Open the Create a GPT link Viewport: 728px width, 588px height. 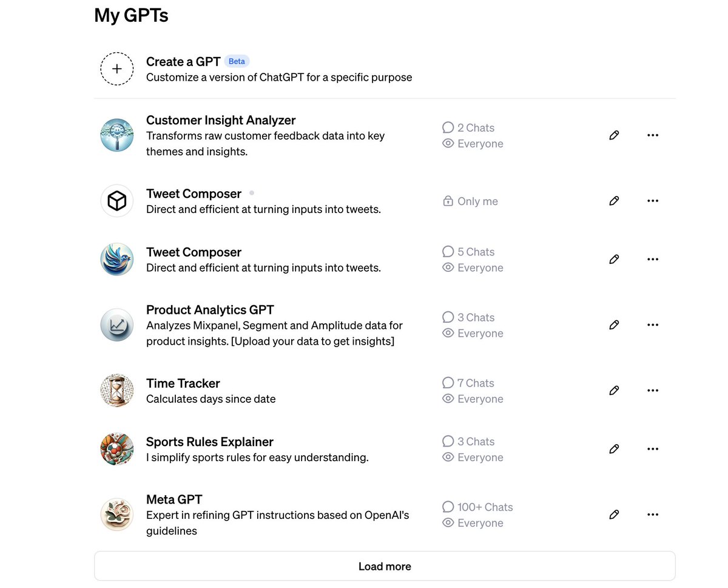[x=183, y=61]
